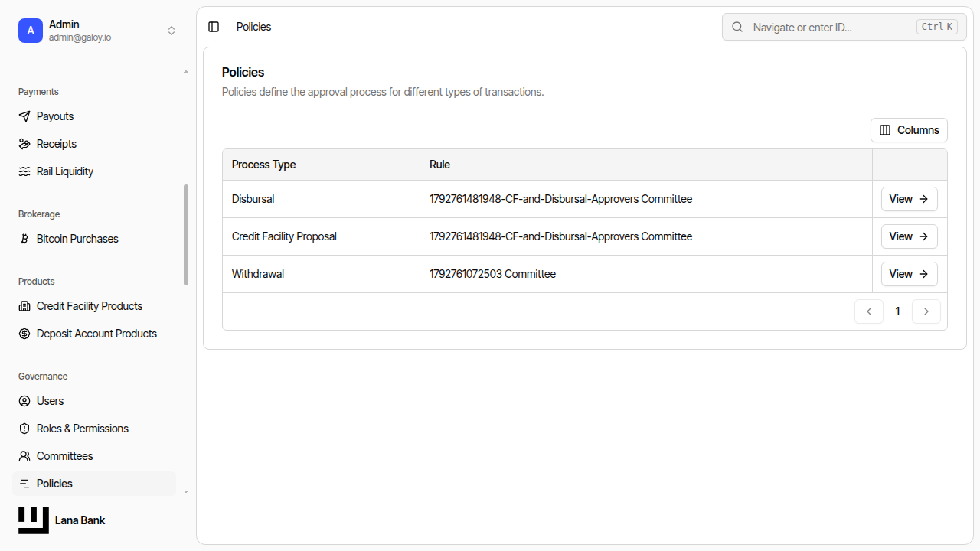This screenshot has height=551, width=980.
Task: Click the Governance section label
Action: 43,377
